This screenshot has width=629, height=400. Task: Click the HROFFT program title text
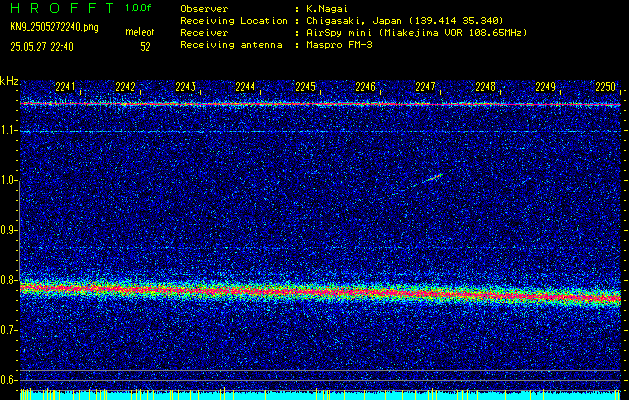(x=63, y=8)
